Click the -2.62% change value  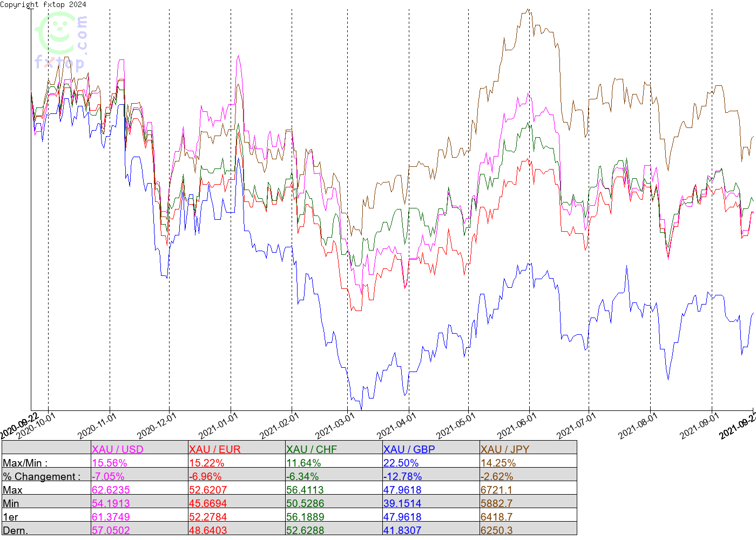click(x=497, y=476)
